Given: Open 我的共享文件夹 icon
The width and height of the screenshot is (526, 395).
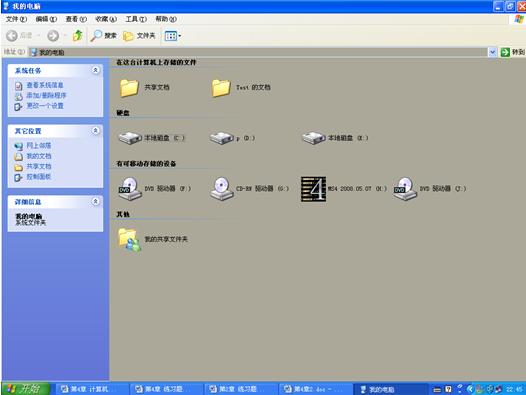Looking at the screenshot, I should coord(129,240).
